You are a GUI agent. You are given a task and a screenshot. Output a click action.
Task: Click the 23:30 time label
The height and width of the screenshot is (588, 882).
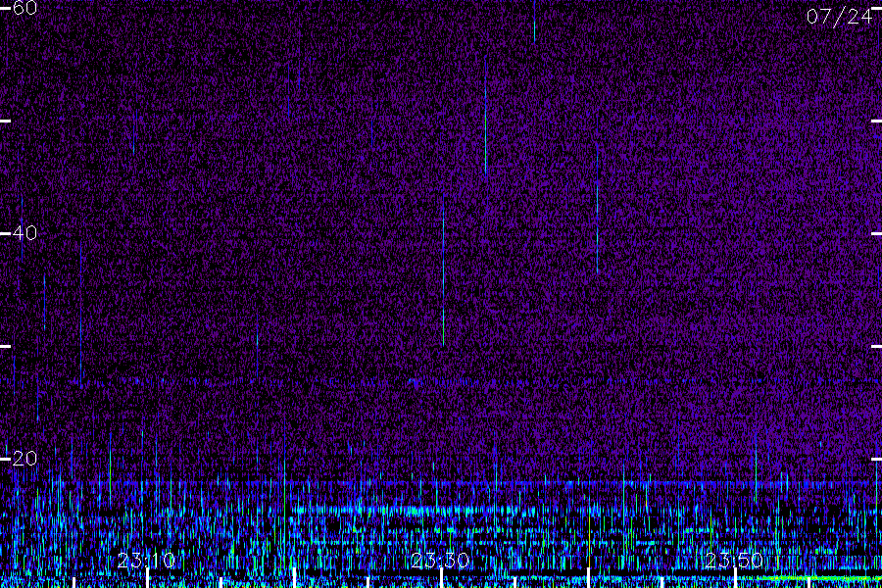(440, 561)
